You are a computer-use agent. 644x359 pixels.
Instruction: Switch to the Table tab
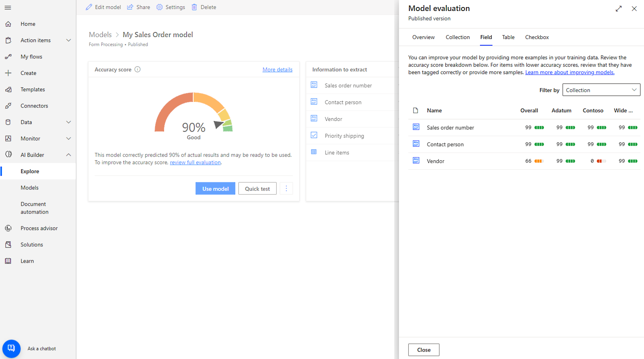point(508,37)
